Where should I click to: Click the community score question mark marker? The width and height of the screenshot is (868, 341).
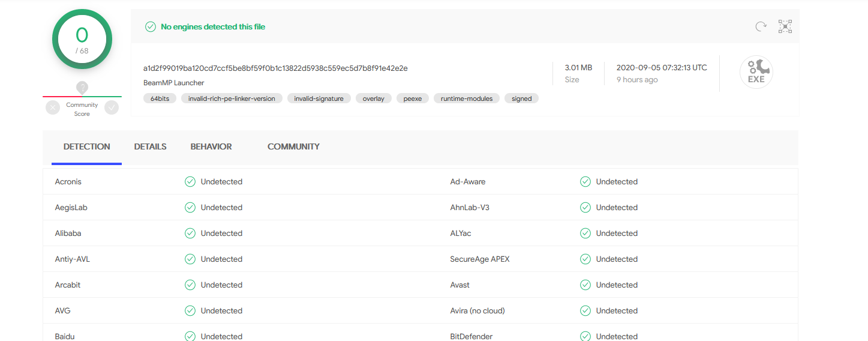pyautogui.click(x=82, y=88)
